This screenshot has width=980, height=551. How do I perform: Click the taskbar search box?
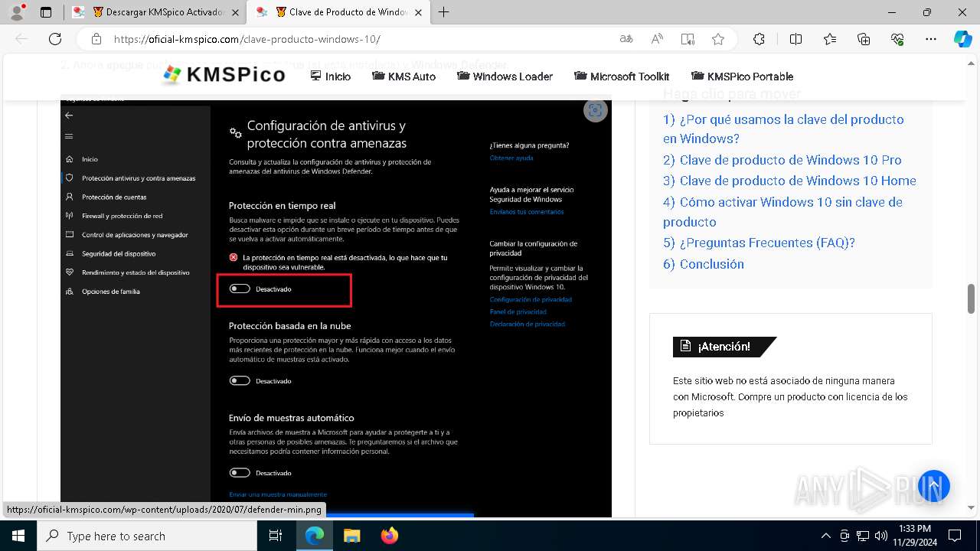coord(147,536)
